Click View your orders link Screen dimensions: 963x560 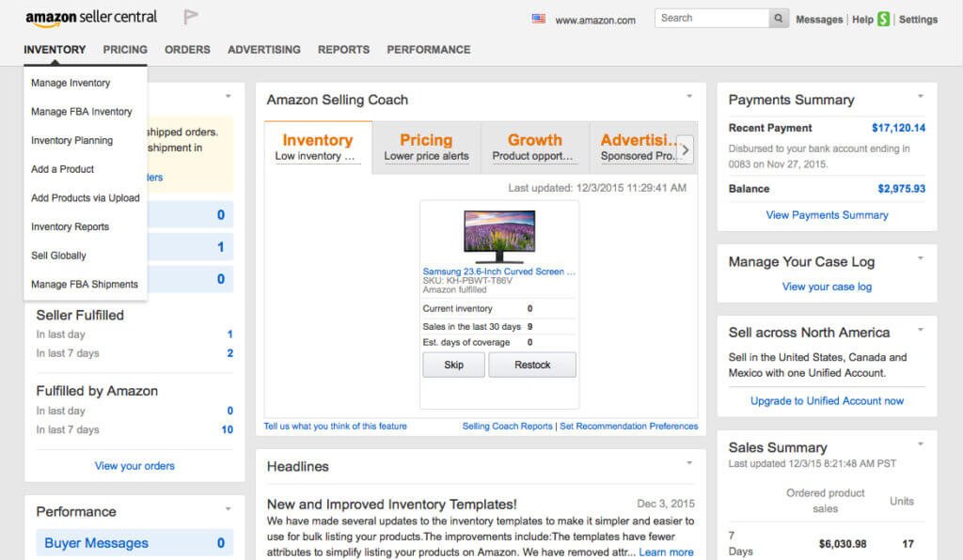[134, 466]
